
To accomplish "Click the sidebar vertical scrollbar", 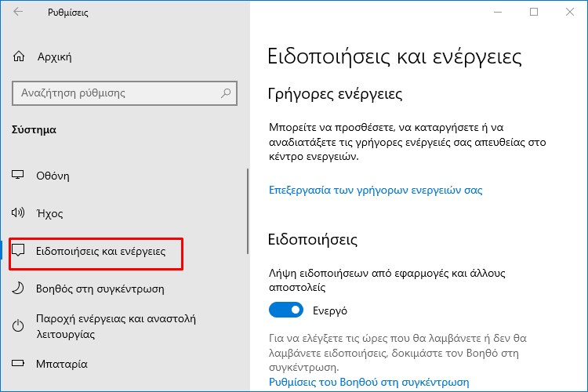I will (x=248, y=211).
